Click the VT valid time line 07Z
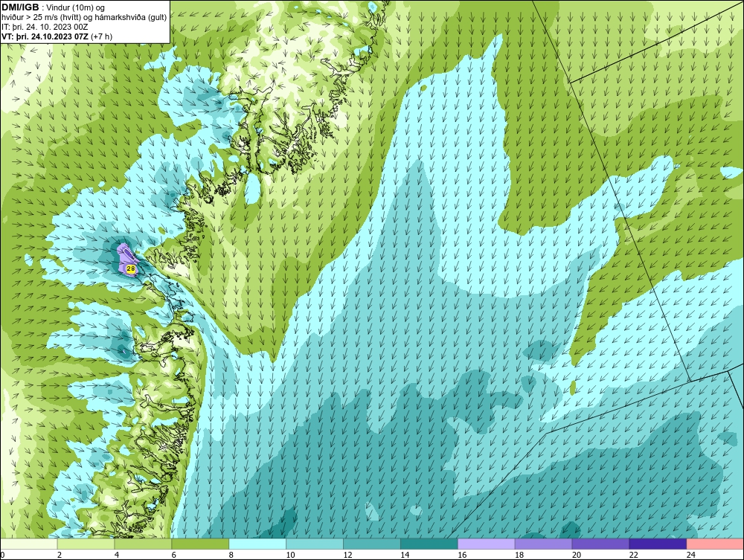 click(x=57, y=36)
